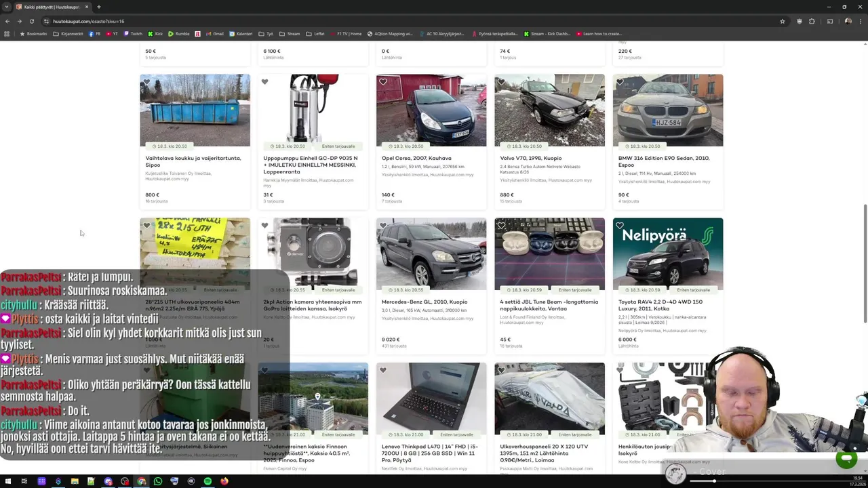Open the Mercedes-Benz GL photo
This screenshot has width=868, height=488.
(x=431, y=253)
